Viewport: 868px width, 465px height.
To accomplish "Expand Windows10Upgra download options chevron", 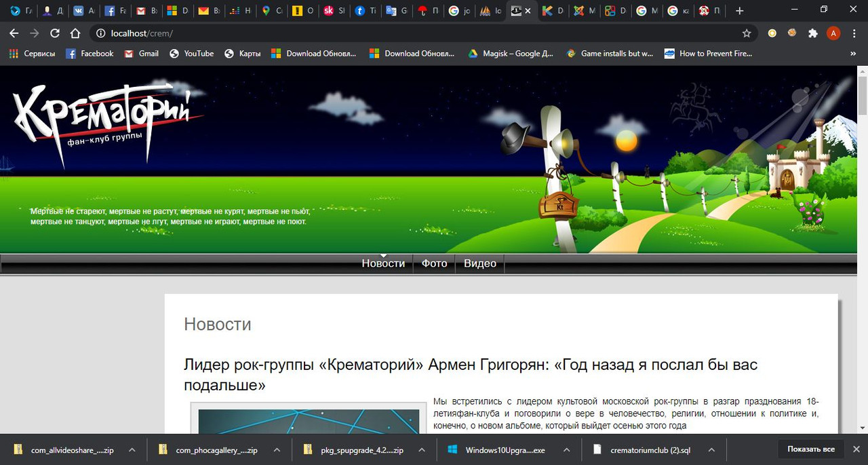I will (x=567, y=449).
